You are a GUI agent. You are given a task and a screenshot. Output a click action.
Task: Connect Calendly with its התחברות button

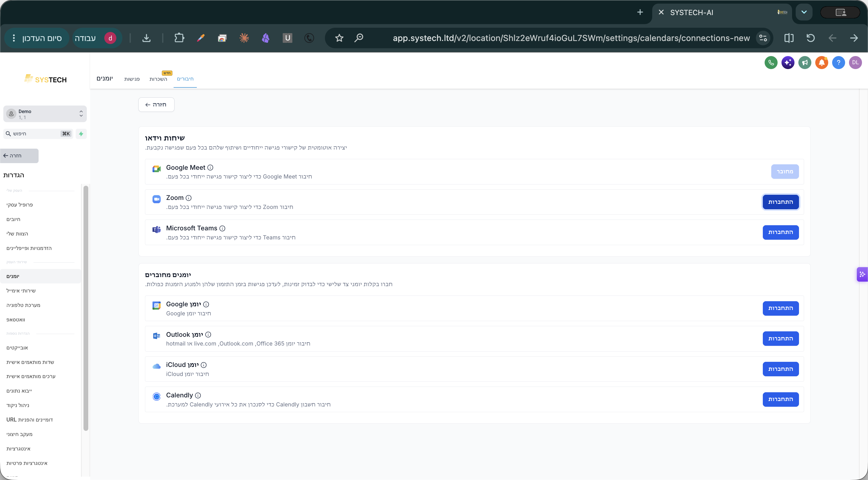point(780,399)
